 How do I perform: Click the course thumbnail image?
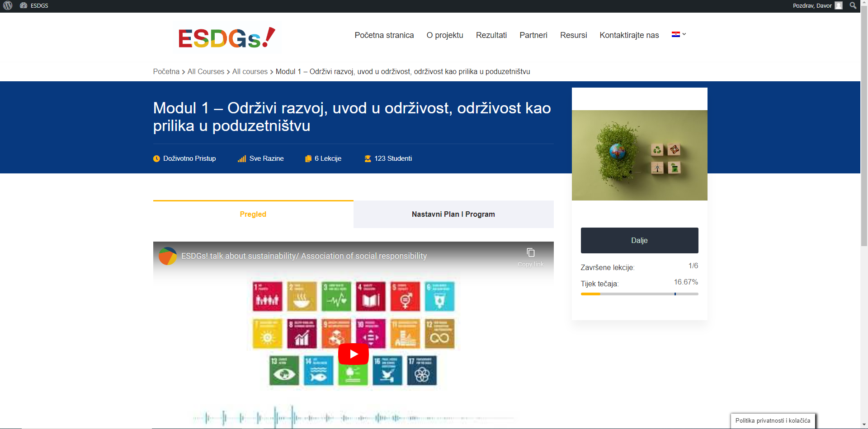639,155
